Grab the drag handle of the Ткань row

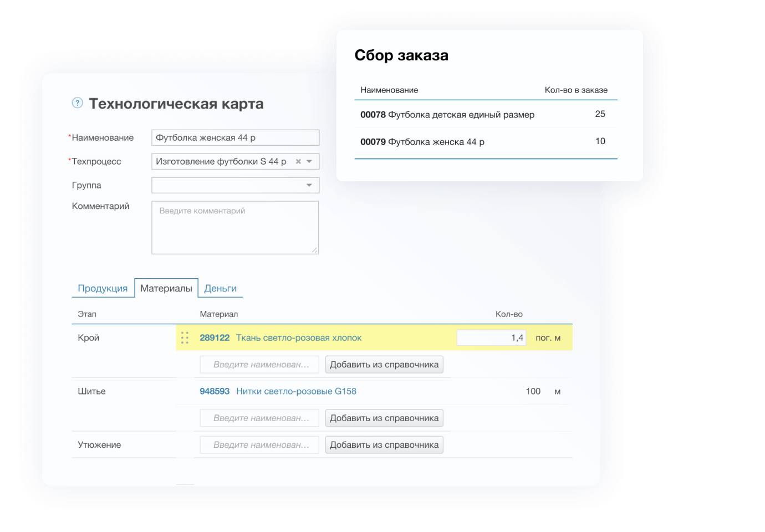185,337
